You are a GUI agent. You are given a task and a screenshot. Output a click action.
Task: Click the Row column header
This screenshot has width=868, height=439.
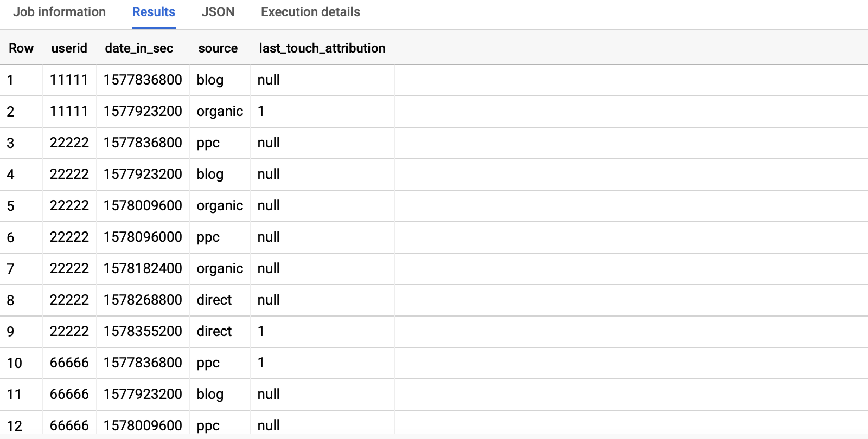[21, 48]
